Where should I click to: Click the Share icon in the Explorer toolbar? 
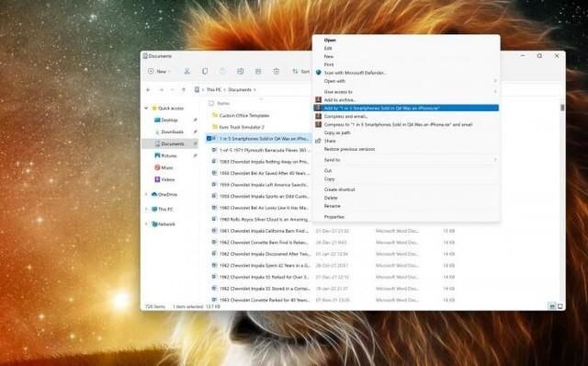[x=258, y=72]
